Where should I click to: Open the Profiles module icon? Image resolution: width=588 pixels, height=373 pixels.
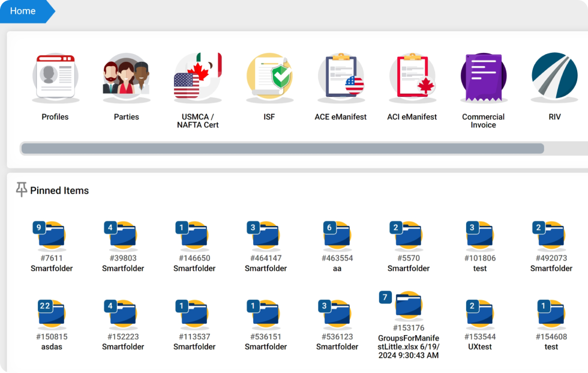tap(55, 77)
